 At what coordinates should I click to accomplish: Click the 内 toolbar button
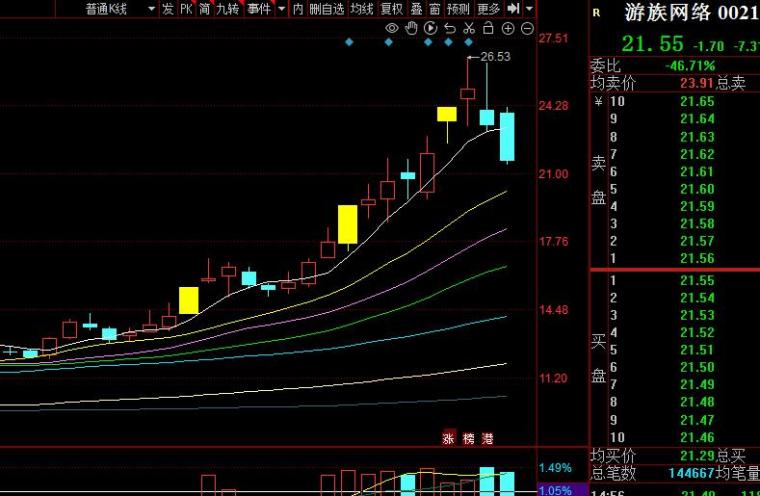coord(298,9)
